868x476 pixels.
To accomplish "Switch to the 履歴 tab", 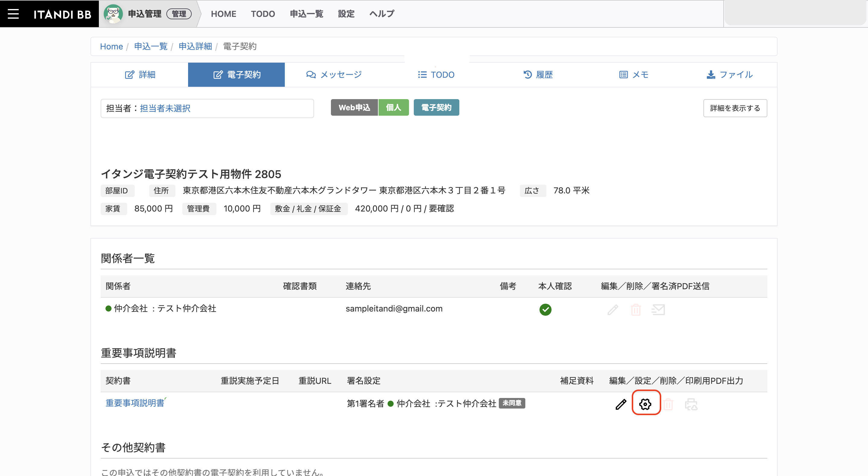I will (x=538, y=74).
